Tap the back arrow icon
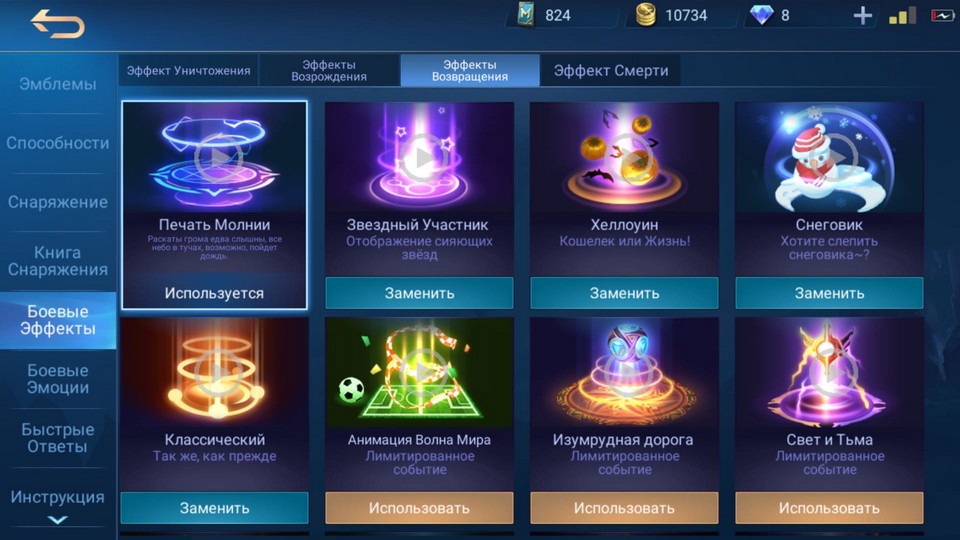This screenshot has height=540, width=960. (x=58, y=24)
